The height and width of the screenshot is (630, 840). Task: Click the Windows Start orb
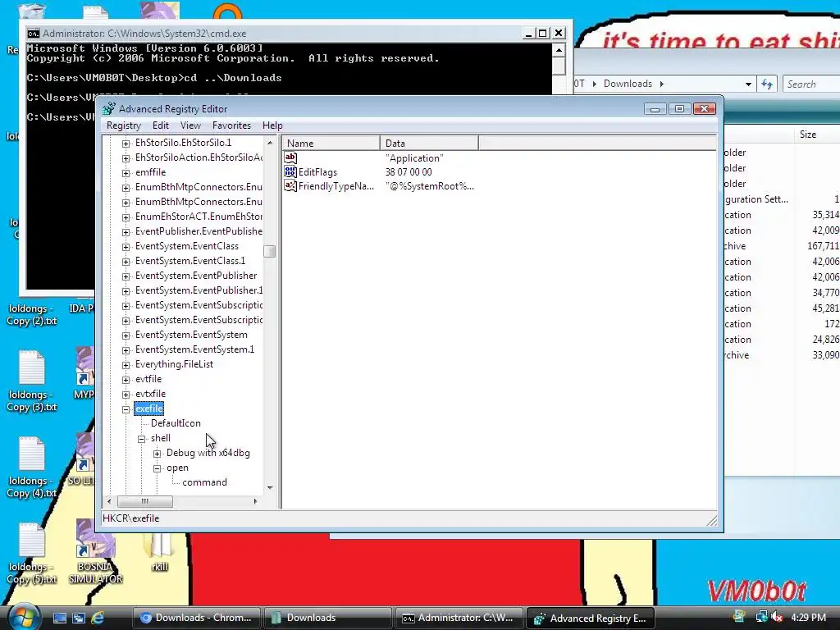[x=24, y=617]
